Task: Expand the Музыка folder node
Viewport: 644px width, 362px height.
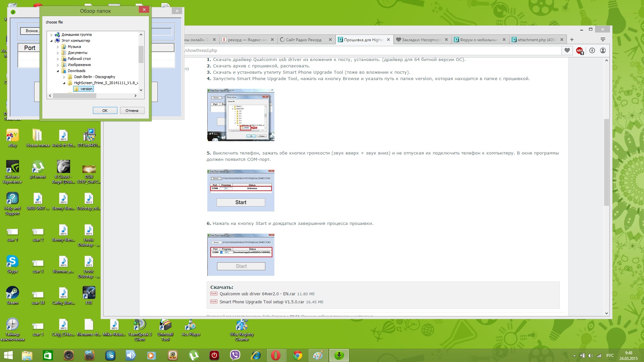Action: click(58, 47)
